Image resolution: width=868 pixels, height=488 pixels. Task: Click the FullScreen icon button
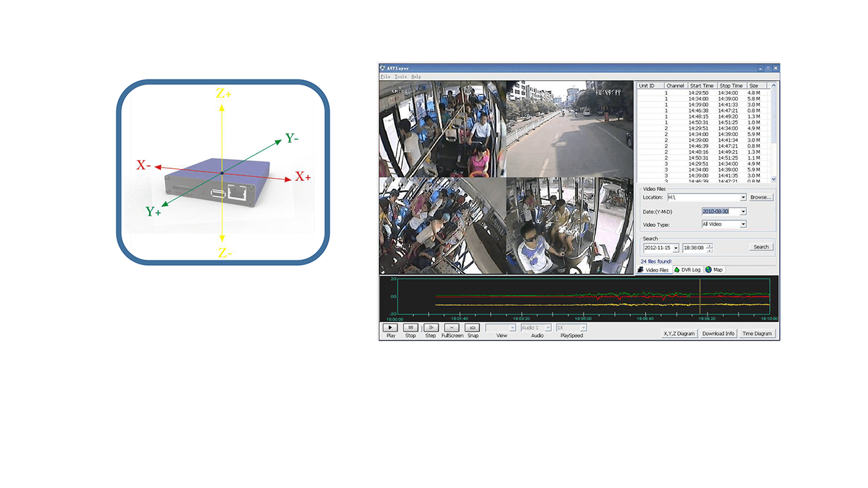tap(452, 328)
